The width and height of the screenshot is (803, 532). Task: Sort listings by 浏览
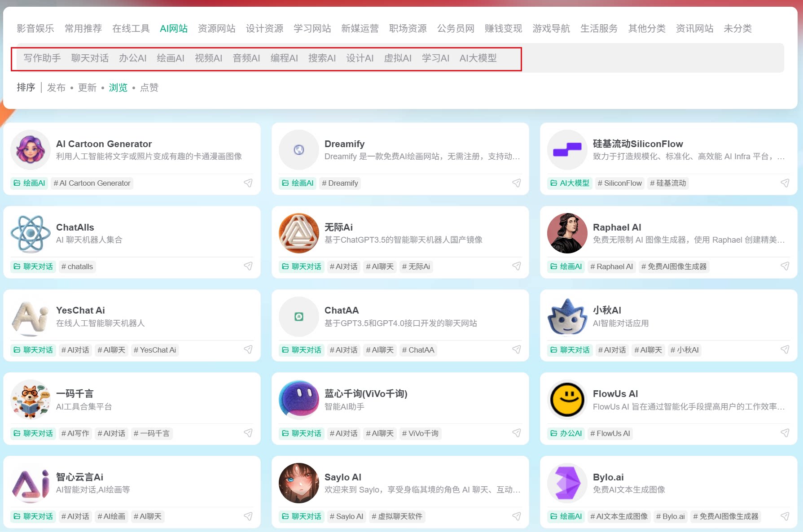[118, 87]
